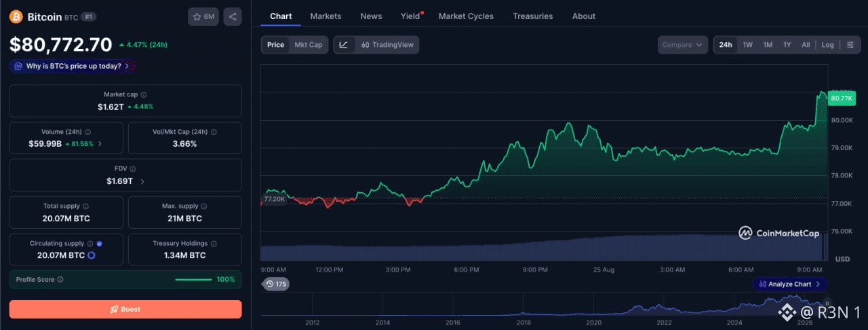This screenshot has height=330, width=868.
Task: Click the $59.99B volume value
Action: [x=45, y=144]
